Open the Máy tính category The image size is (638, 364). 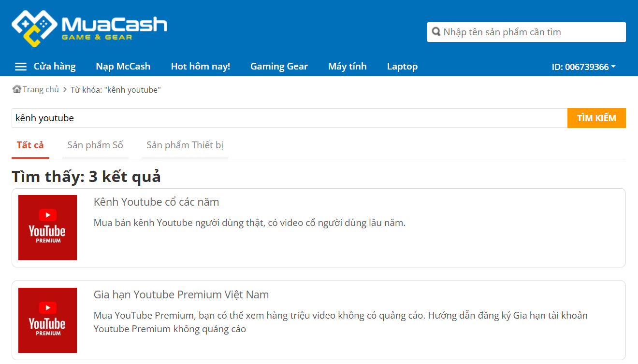347,67
